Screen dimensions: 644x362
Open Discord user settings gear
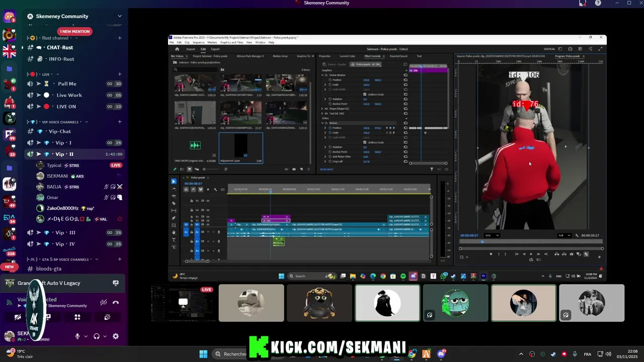116,336
